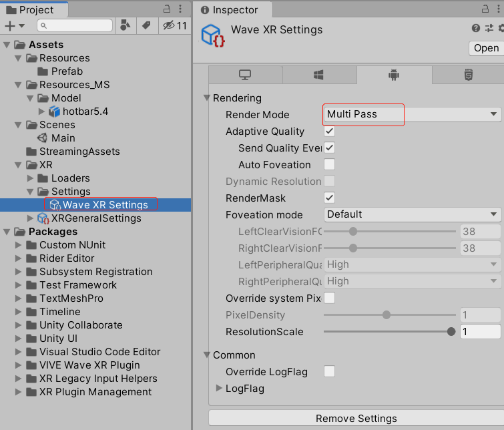504x430 pixels.
Task: Expand the LogFlag foldout
Action: click(x=220, y=388)
